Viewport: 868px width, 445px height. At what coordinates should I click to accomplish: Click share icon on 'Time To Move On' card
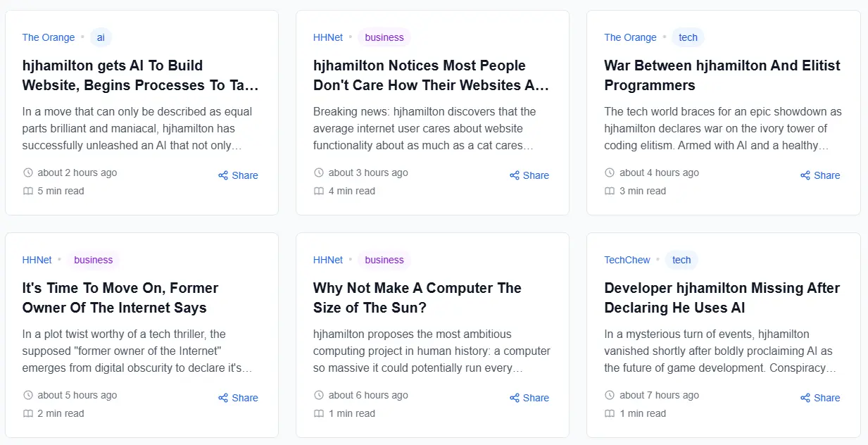click(223, 398)
